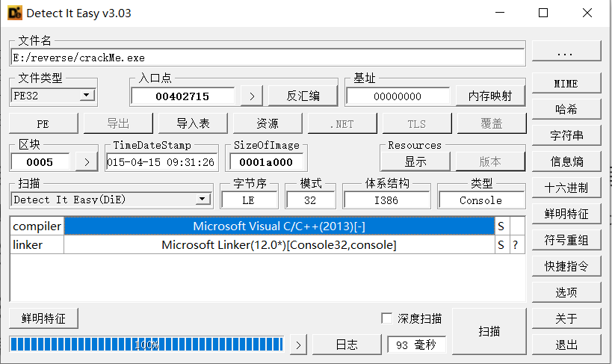Click the arrow button beside the progress bar
The height and width of the screenshot is (364, 612).
coord(298,345)
